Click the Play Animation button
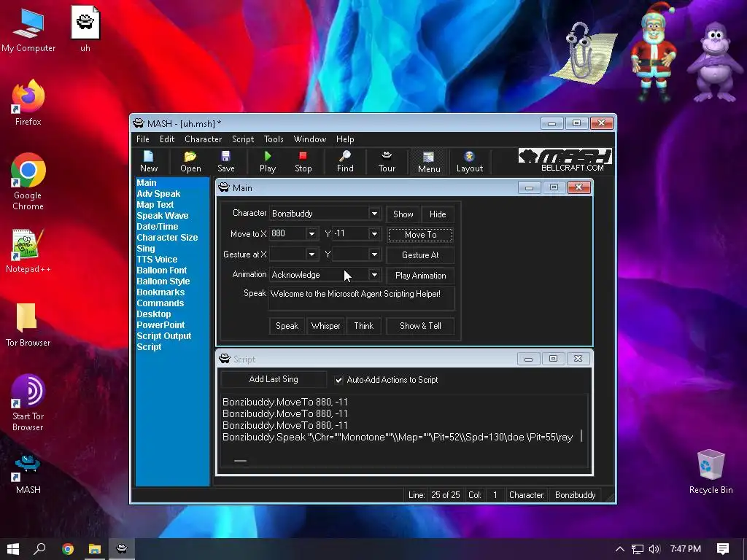 tap(420, 276)
